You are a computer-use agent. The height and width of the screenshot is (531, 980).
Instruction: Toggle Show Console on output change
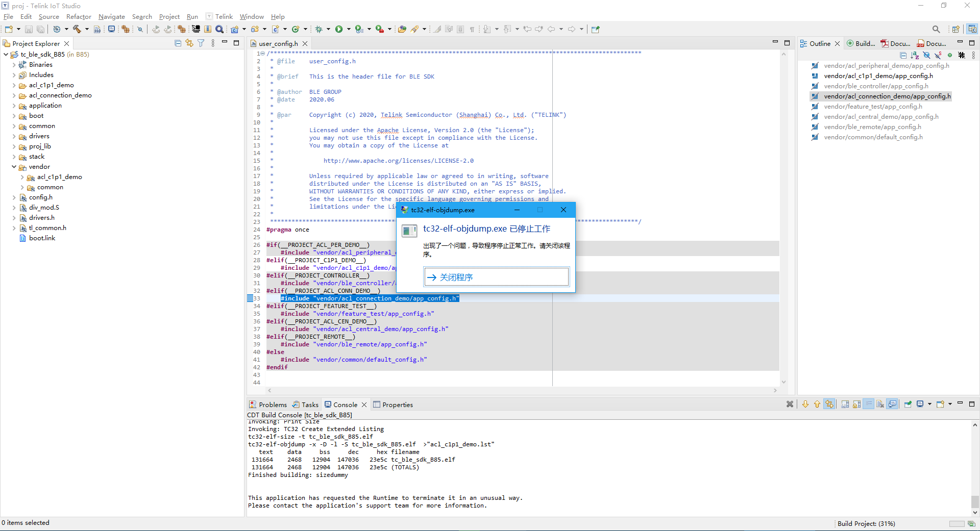pyautogui.click(x=892, y=404)
